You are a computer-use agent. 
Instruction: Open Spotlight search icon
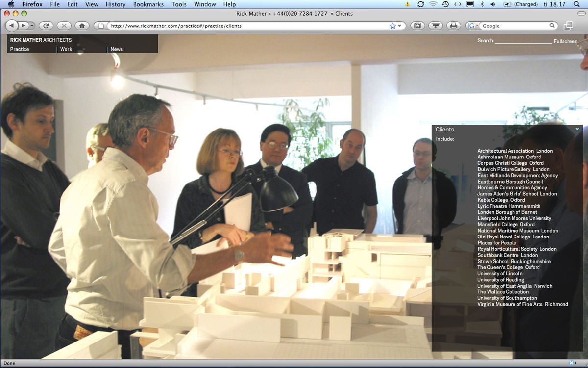pos(577,4)
